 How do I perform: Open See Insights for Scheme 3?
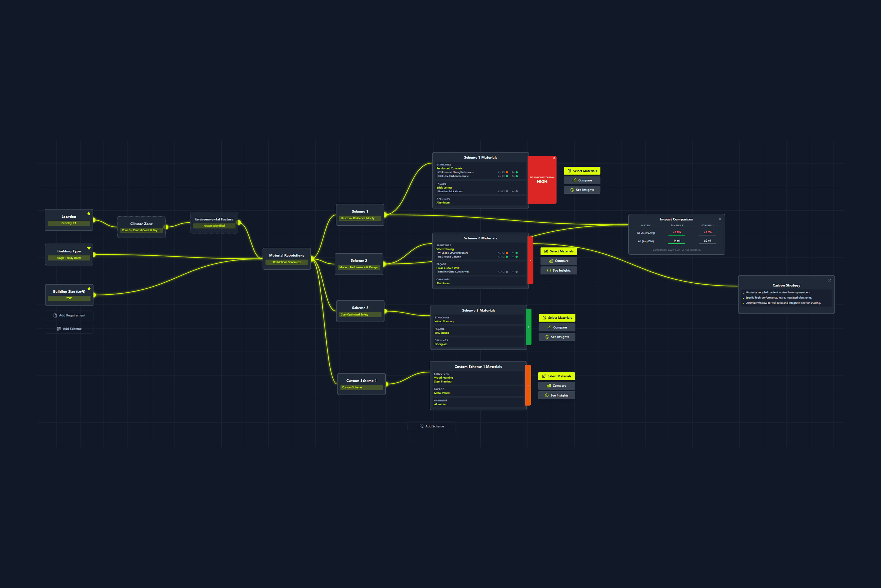[557, 337]
